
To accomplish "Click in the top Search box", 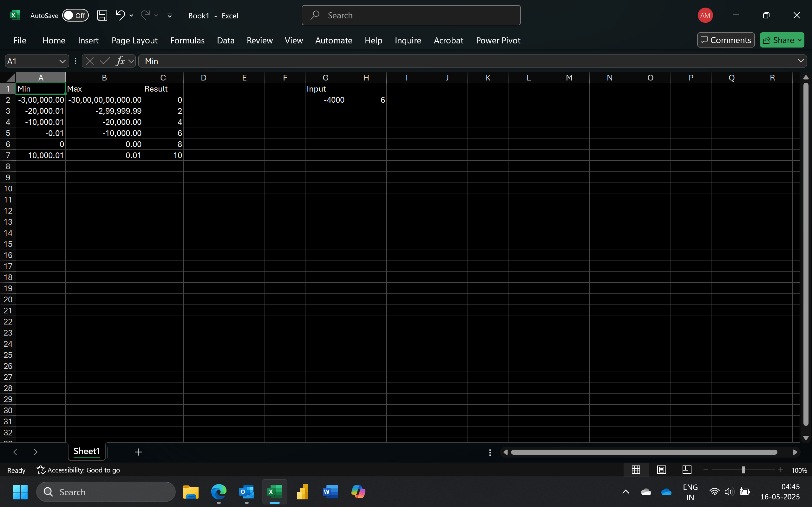I will tap(411, 16).
